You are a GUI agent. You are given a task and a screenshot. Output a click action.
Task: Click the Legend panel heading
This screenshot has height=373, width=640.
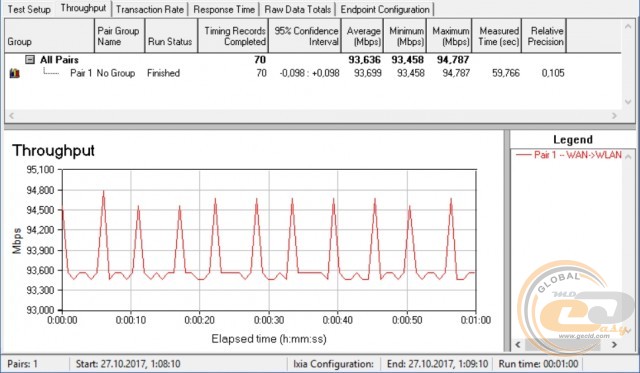[x=573, y=140]
